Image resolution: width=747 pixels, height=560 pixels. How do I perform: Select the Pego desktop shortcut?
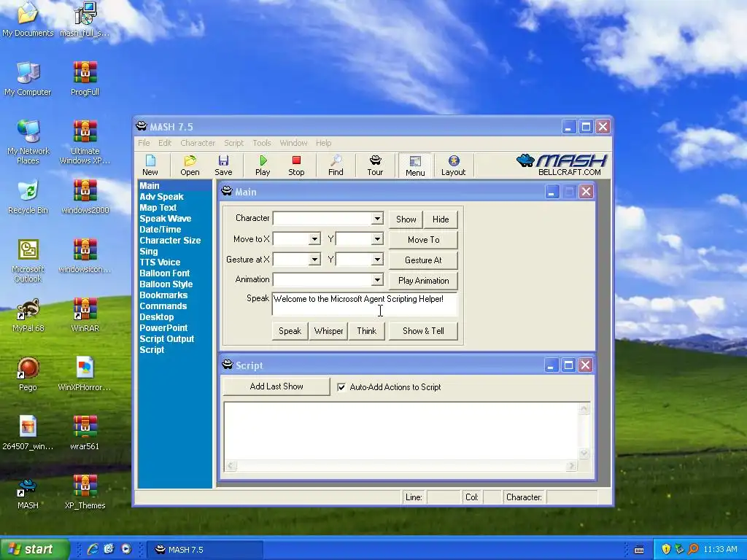click(28, 374)
